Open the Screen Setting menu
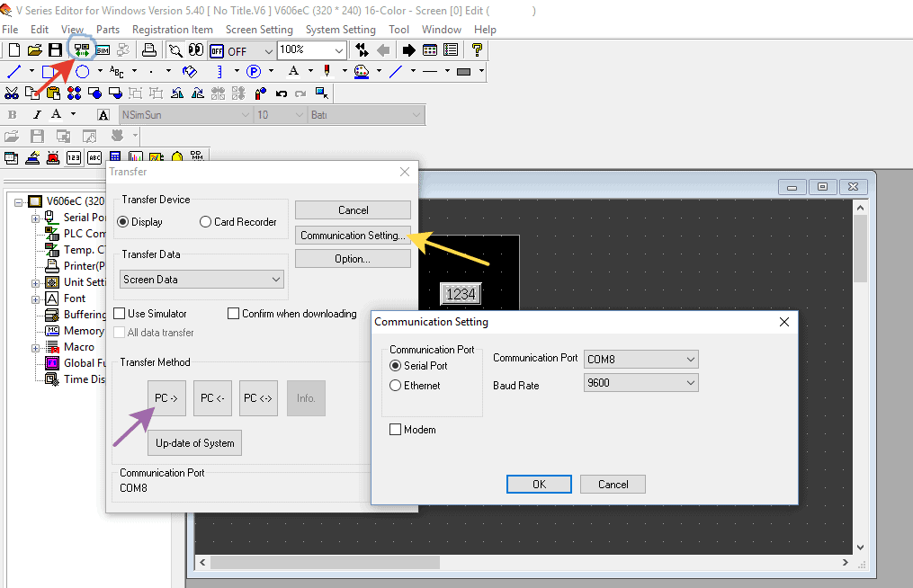This screenshot has height=588, width=913. click(259, 30)
